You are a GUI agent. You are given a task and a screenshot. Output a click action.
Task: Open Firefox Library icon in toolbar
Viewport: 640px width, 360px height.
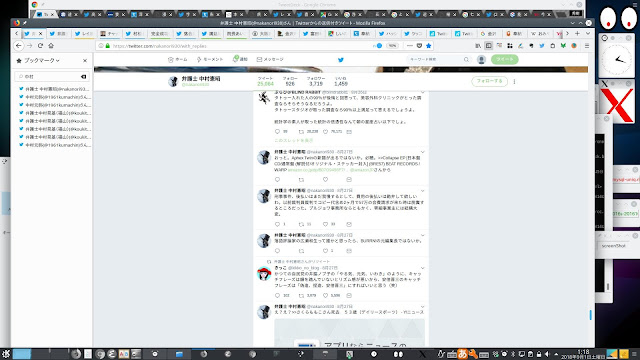click(478, 46)
